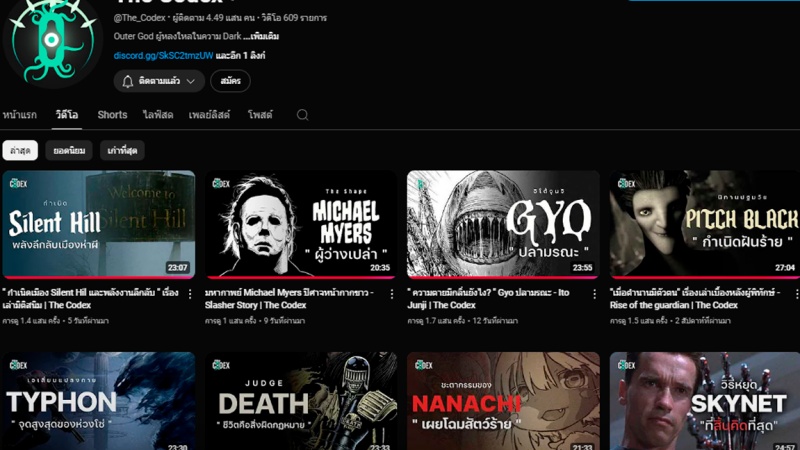Select the ยอดนิยม popular filter chip
The width and height of the screenshot is (800, 450).
pyautogui.click(x=69, y=151)
